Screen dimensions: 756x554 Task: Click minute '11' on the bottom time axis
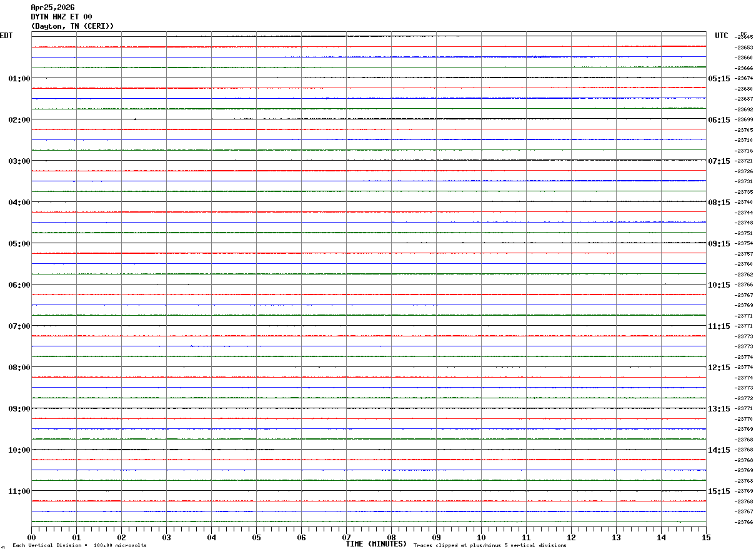click(x=526, y=537)
